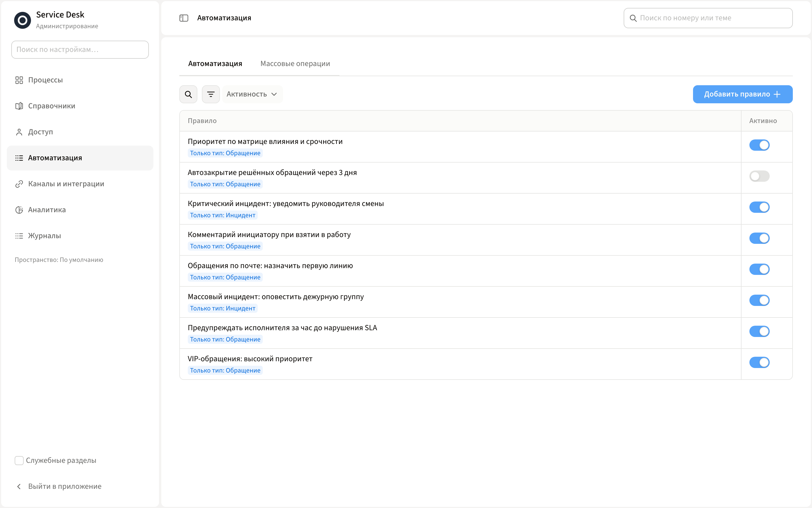The height and width of the screenshot is (508, 812).
Task: Click the magnifier icon in the top search
Action: pyautogui.click(x=633, y=18)
